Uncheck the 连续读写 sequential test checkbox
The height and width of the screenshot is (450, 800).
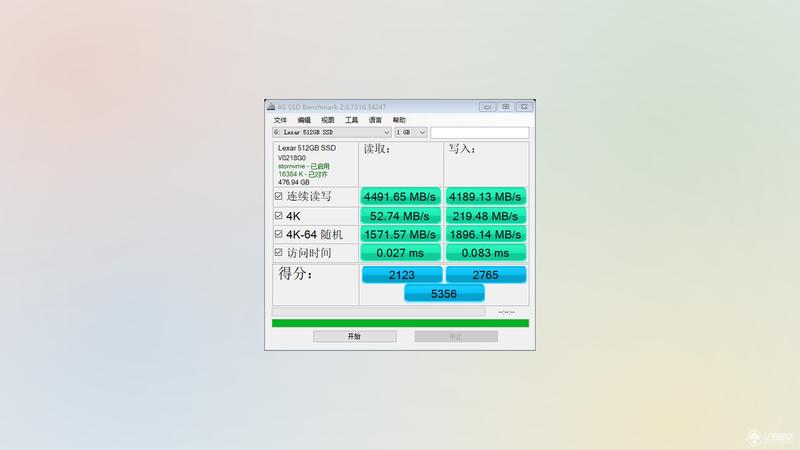[279, 196]
